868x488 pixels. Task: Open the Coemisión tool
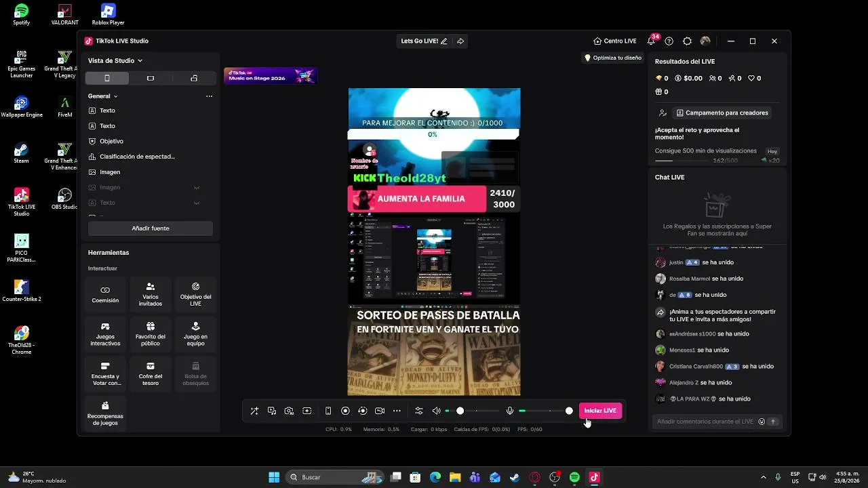tap(105, 295)
